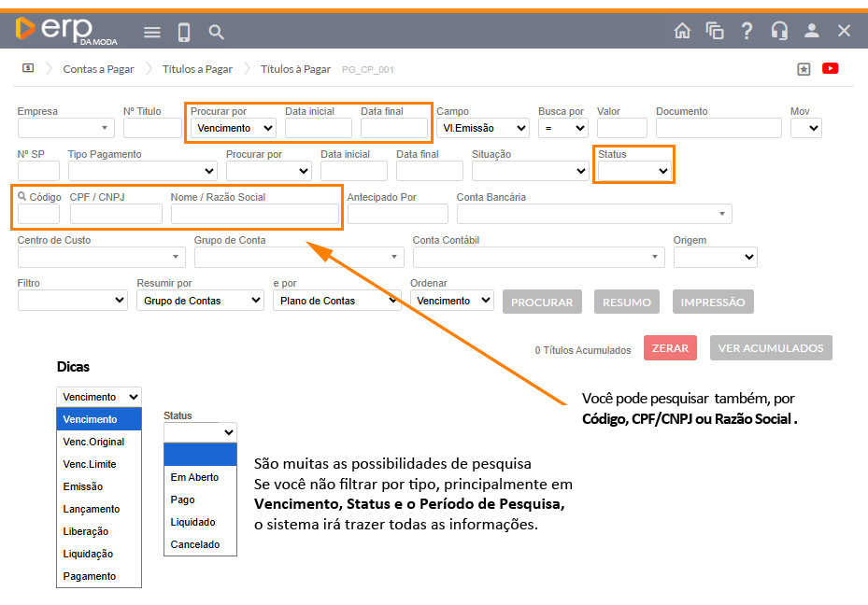
Task: Open the YouTube video icon
Action: (830, 68)
